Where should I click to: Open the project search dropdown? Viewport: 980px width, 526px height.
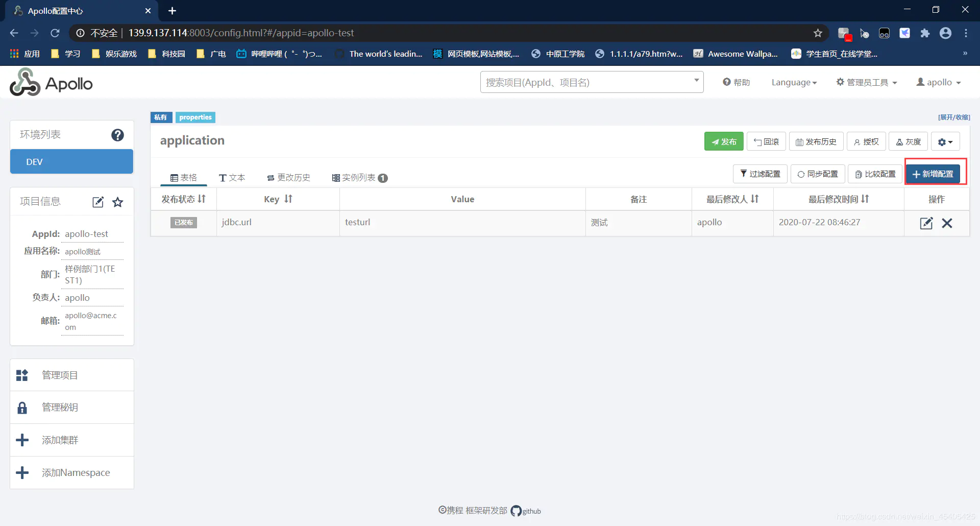[592, 82]
